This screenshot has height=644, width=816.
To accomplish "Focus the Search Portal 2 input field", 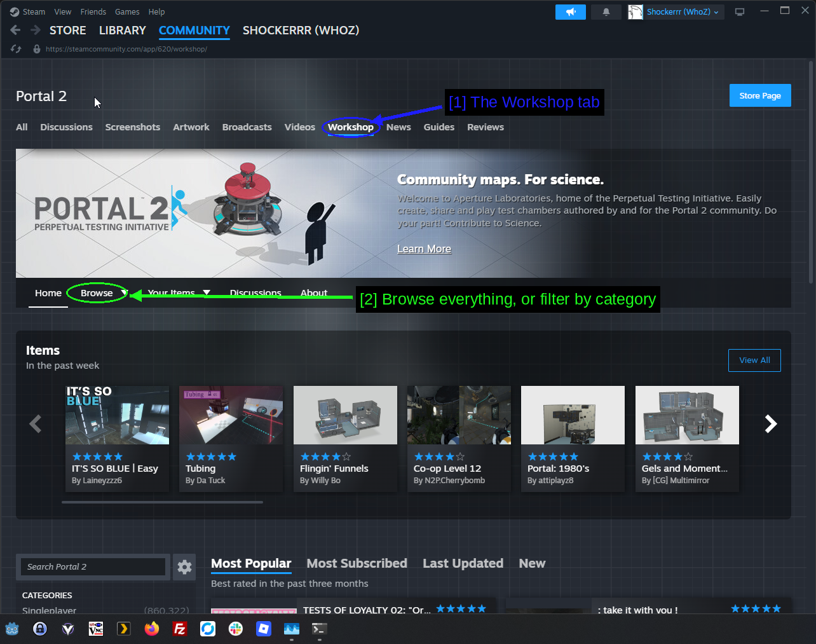I will (93, 567).
